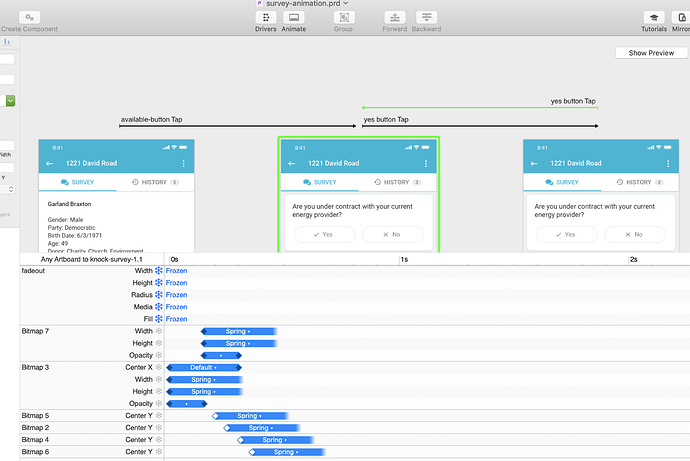Viewport: 690px width, 461px height.
Task: Toggle freeze on Bitmap 7 Height
Action: [159, 343]
